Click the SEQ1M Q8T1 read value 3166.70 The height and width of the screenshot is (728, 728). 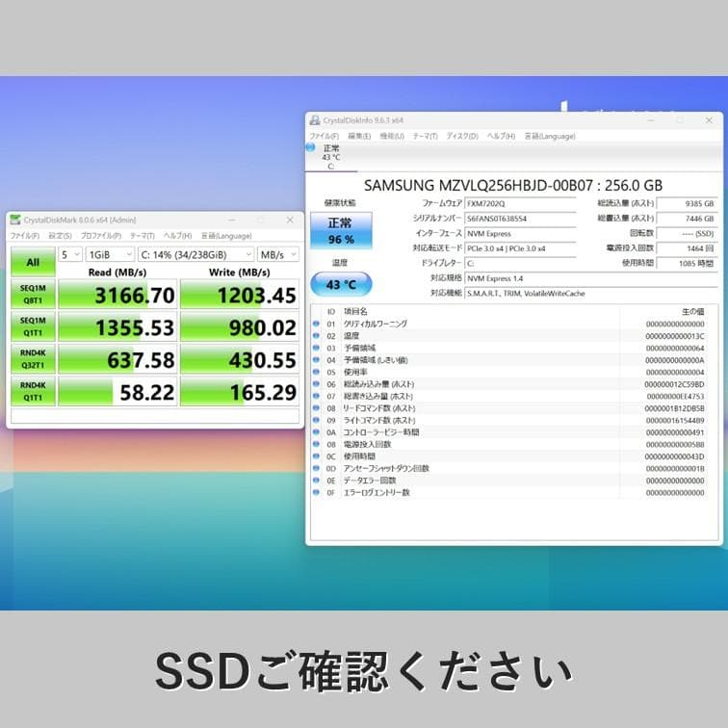tap(117, 295)
